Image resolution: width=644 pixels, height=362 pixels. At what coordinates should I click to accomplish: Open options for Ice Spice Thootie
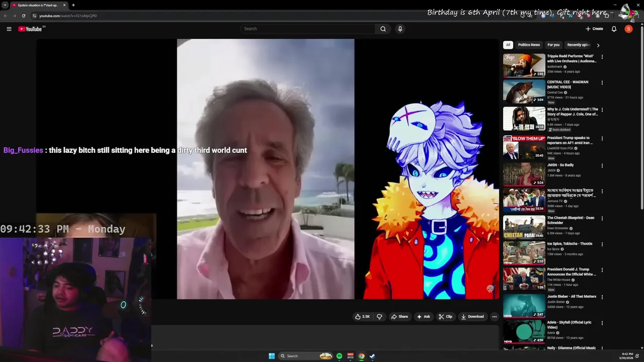(602, 244)
